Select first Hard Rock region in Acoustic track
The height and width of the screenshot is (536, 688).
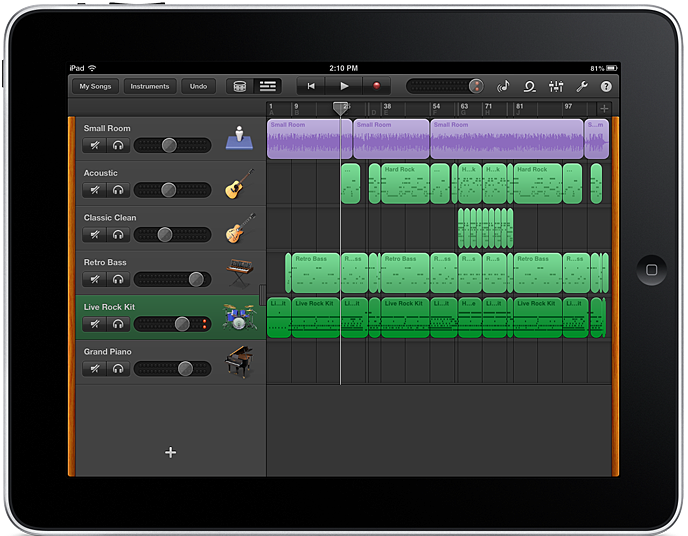(405, 183)
